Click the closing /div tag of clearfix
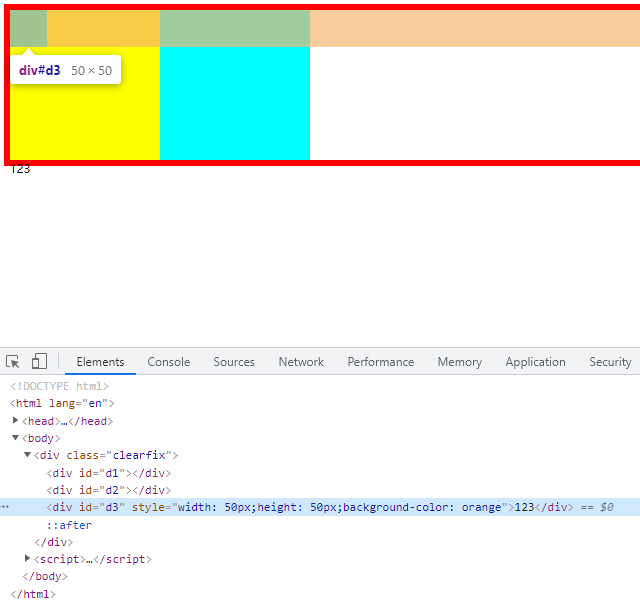This screenshot has width=640, height=608. (x=53, y=542)
